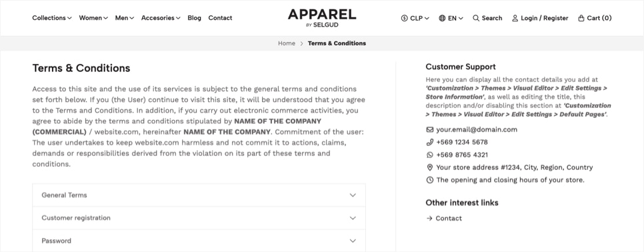
Task: Open the Collections dropdown menu
Action: 52,18
